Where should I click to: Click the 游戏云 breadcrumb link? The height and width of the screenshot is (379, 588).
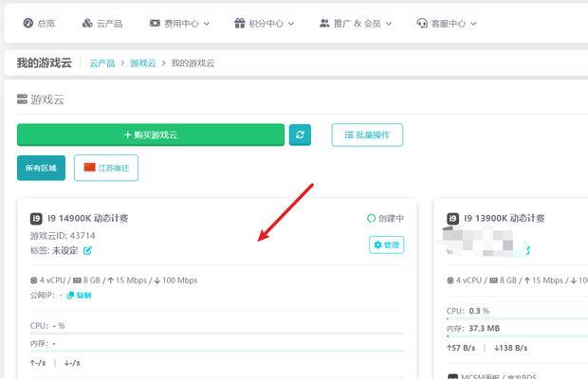click(x=143, y=63)
